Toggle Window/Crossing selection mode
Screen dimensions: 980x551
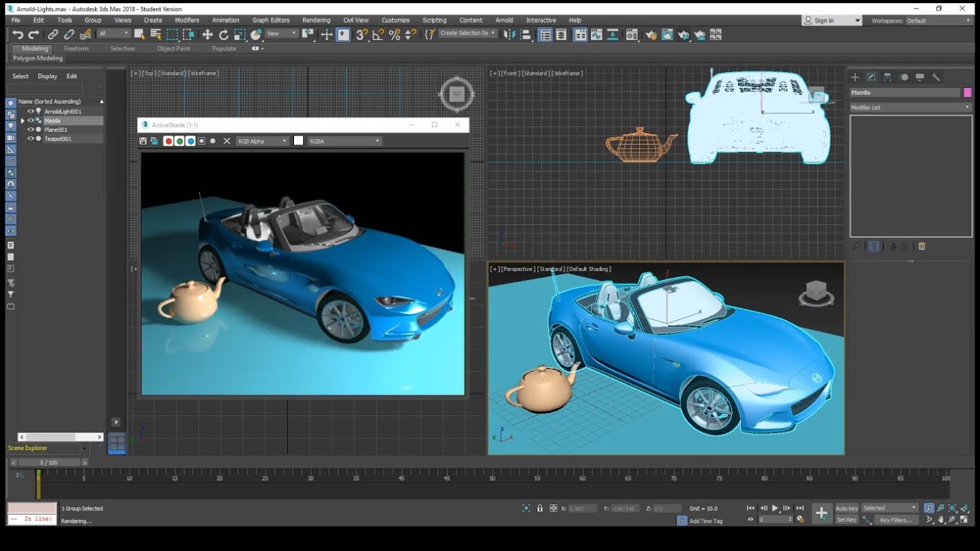pyautogui.click(x=188, y=34)
